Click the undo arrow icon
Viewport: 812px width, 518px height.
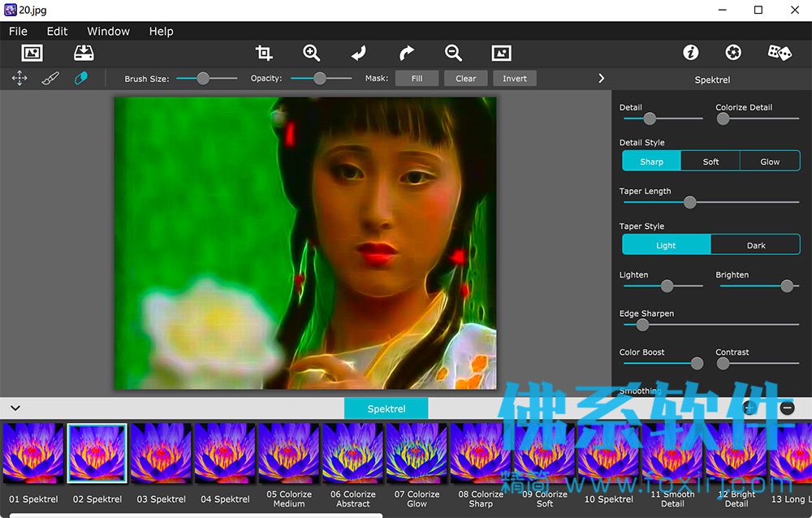pyautogui.click(x=358, y=53)
